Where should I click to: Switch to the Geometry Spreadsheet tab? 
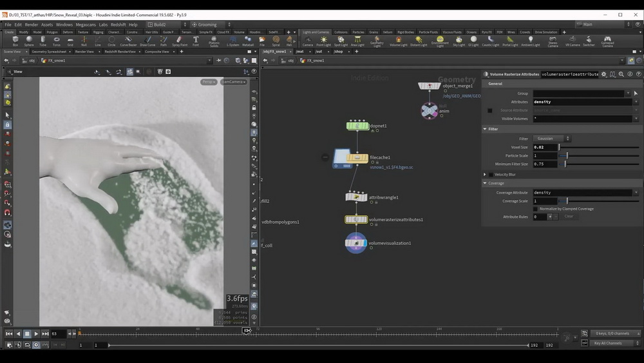[49, 52]
